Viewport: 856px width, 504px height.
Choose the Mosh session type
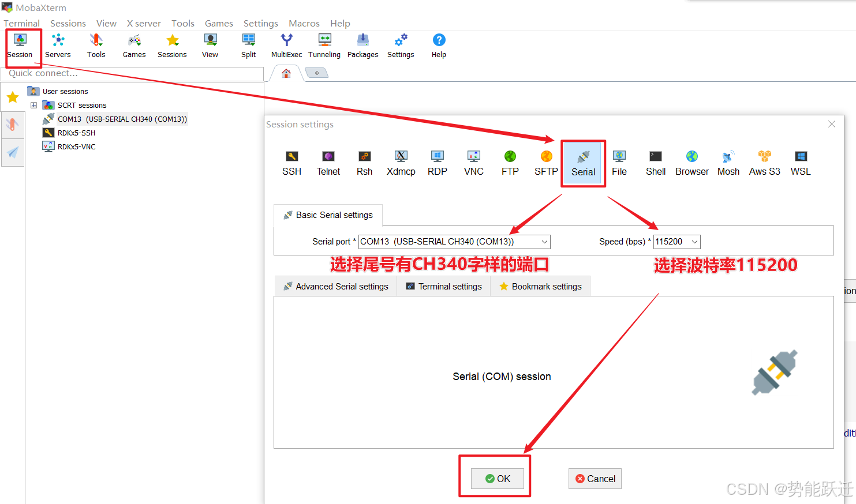point(728,163)
